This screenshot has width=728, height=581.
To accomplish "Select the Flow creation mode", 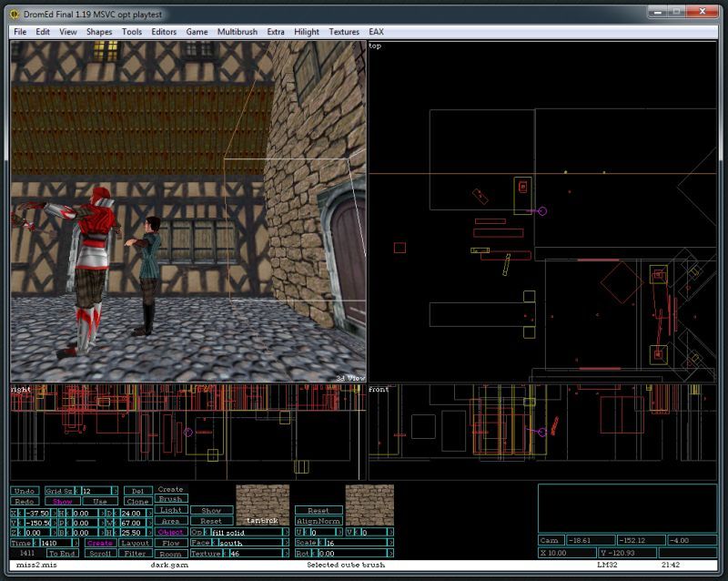I will tap(170, 543).
